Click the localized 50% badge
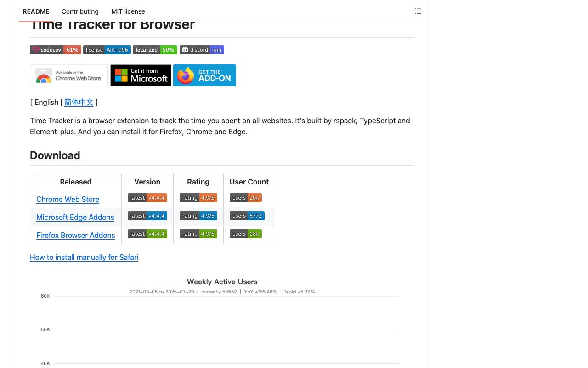 (x=155, y=50)
